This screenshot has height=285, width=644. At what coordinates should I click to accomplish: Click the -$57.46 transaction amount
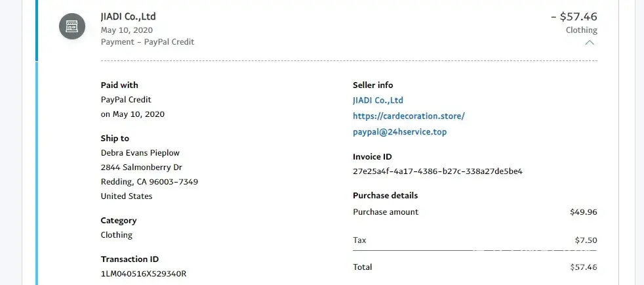(x=574, y=16)
